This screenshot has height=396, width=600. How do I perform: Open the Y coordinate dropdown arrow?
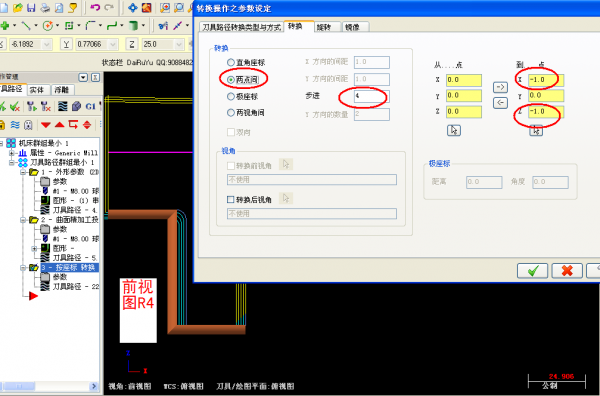pyautogui.click(x=112, y=44)
